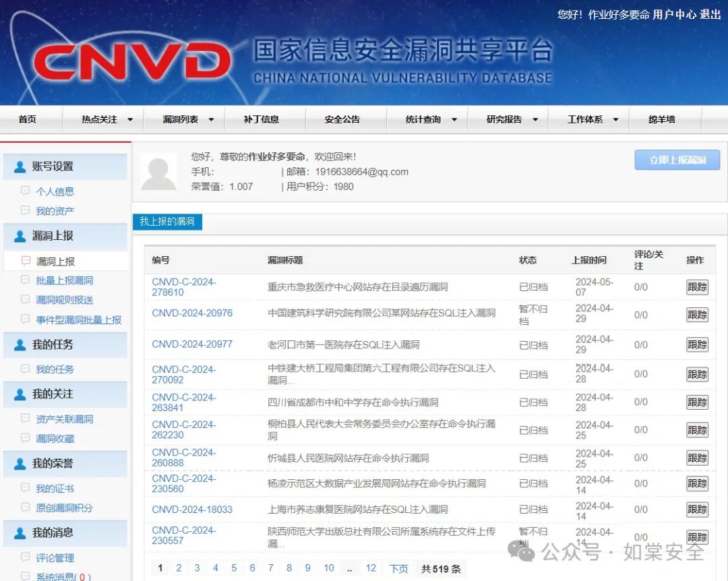Image resolution: width=728 pixels, height=581 pixels.
Task: Open the 资产关联漏洞 sidebar link
Action: pos(65,419)
